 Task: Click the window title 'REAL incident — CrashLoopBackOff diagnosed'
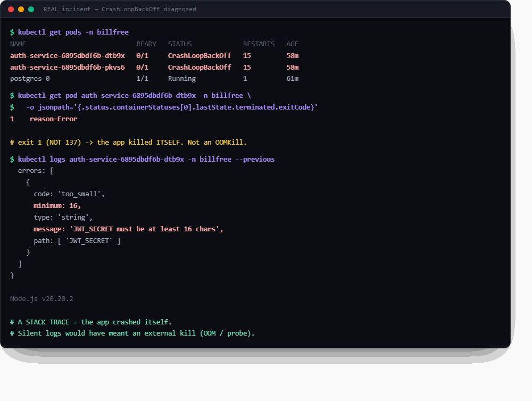pyautogui.click(x=120, y=9)
